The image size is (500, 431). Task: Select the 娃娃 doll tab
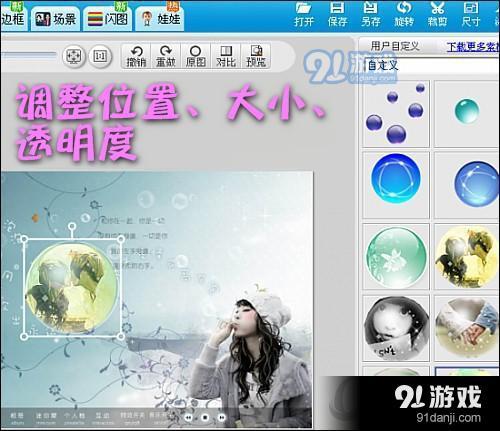pos(160,19)
